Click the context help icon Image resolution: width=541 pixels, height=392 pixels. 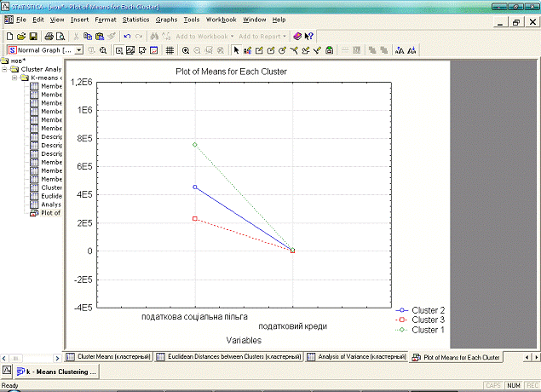(308, 37)
